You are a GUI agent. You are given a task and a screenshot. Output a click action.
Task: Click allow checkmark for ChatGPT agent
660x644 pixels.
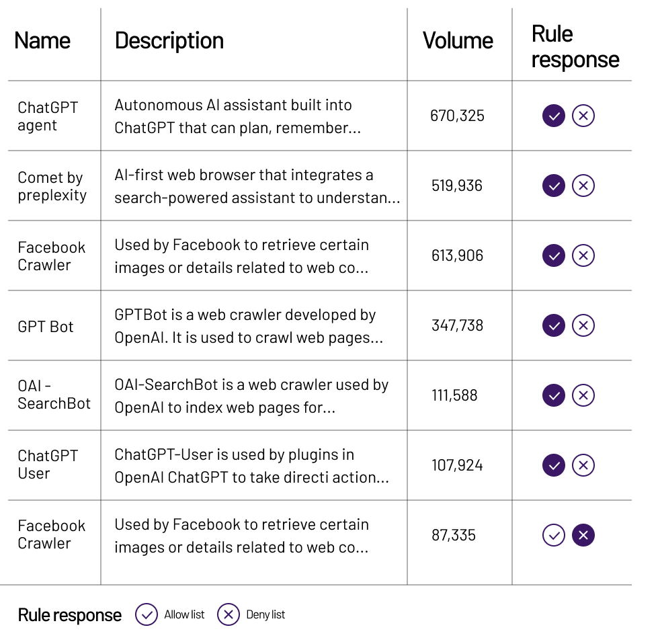pyautogui.click(x=553, y=116)
